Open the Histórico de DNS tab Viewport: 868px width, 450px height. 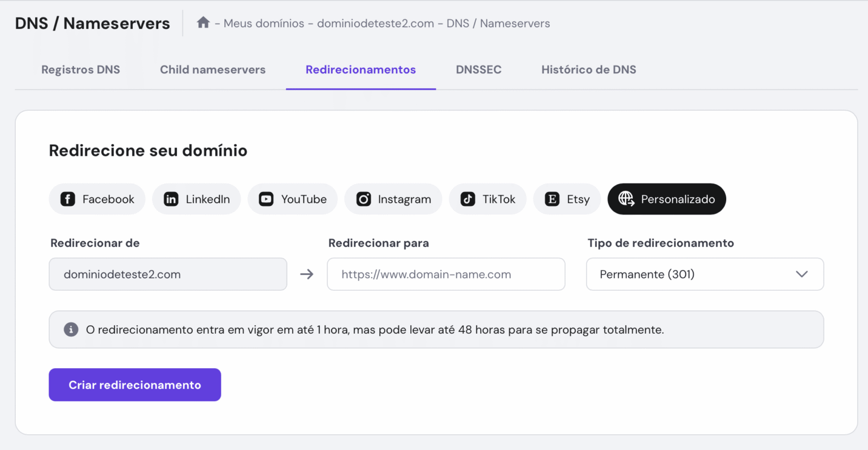point(588,69)
